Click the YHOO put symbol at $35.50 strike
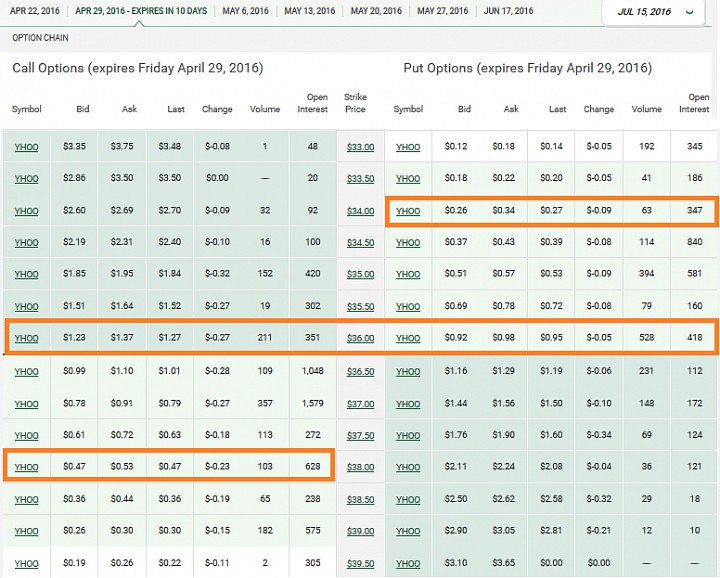 tap(408, 307)
